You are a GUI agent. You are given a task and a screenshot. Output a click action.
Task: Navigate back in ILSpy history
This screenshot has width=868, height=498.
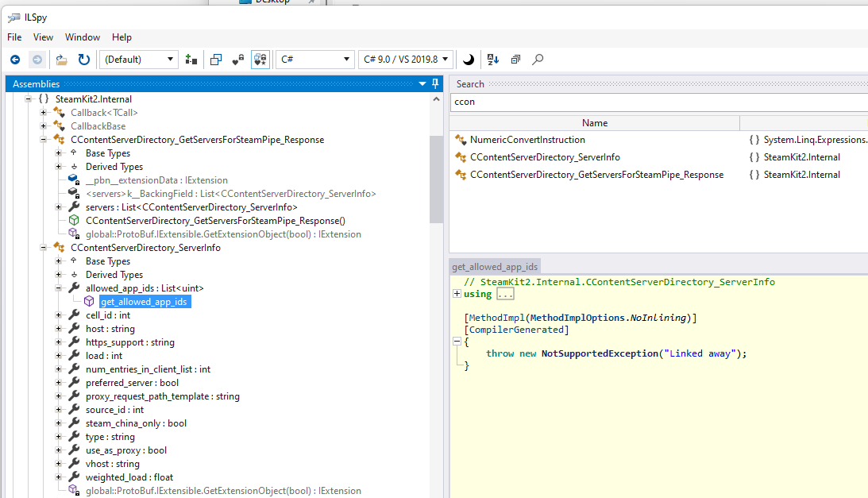pos(14,59)
